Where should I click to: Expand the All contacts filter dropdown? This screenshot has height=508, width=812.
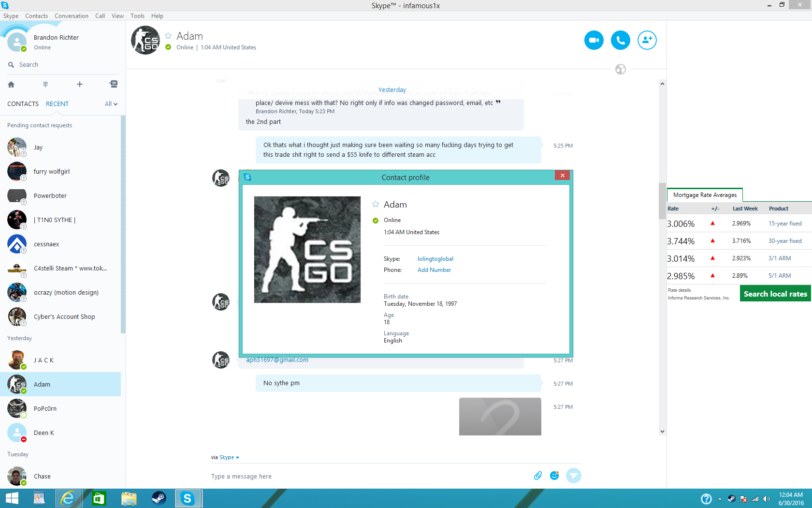pyautogui.click(x=111, y=104)
